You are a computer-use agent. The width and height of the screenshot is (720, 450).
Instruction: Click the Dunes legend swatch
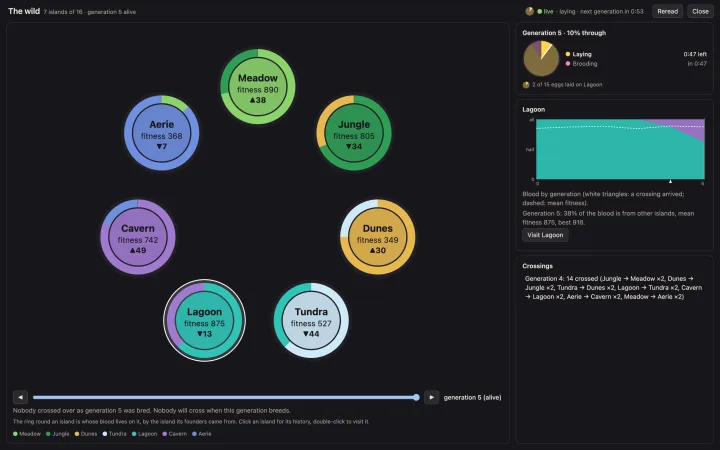tap(77, 433)
